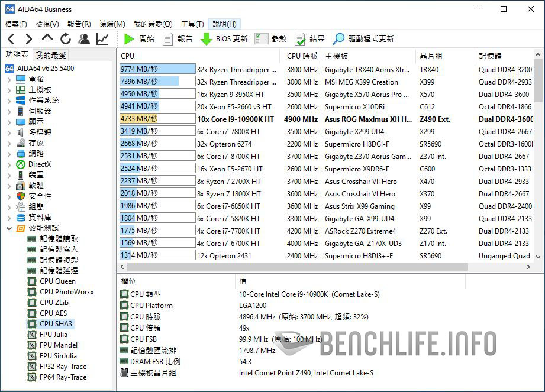Switch to the 我的最愛 favorites tab

pyautogui.click(x=51, y=55)
